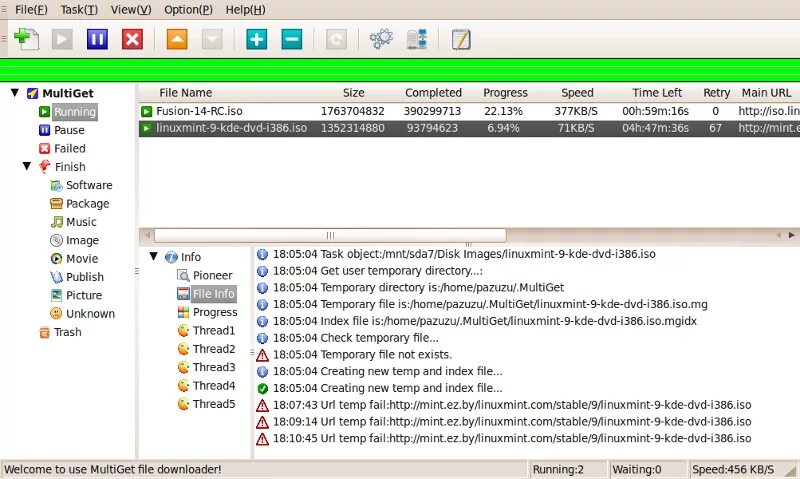Viewport: 800px width, 479px height.
Task: Click the green check log line icon
Action: pos(262,389)
